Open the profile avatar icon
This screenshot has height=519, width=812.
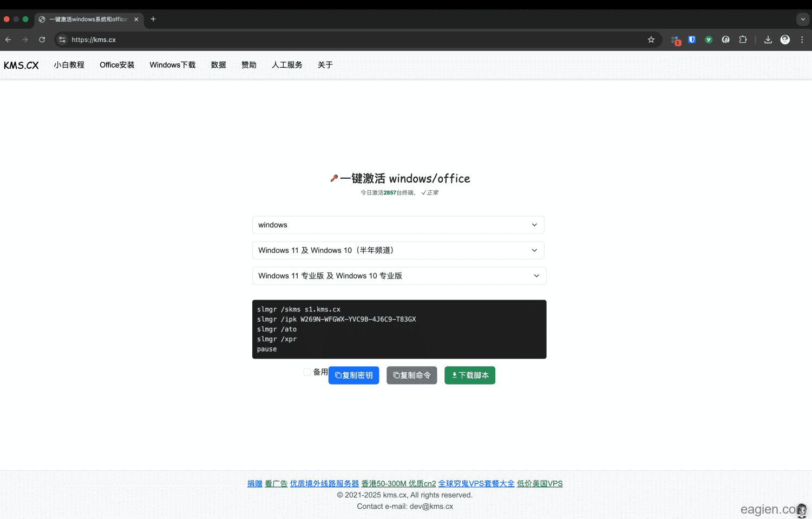pos(784,40)
